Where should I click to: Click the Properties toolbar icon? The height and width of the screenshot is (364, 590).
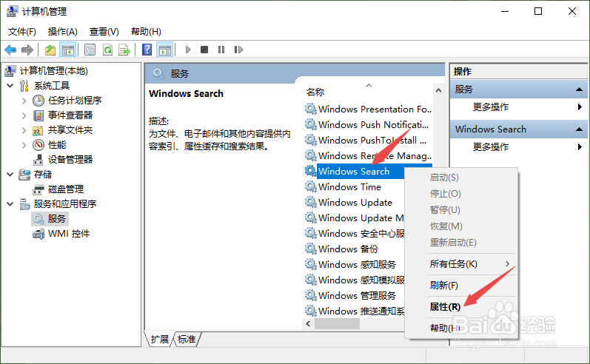tap(90, 50)
